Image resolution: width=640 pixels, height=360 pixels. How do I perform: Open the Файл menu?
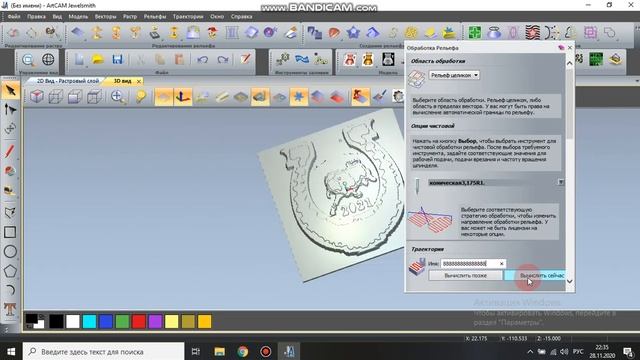click(x=14, y=17)
